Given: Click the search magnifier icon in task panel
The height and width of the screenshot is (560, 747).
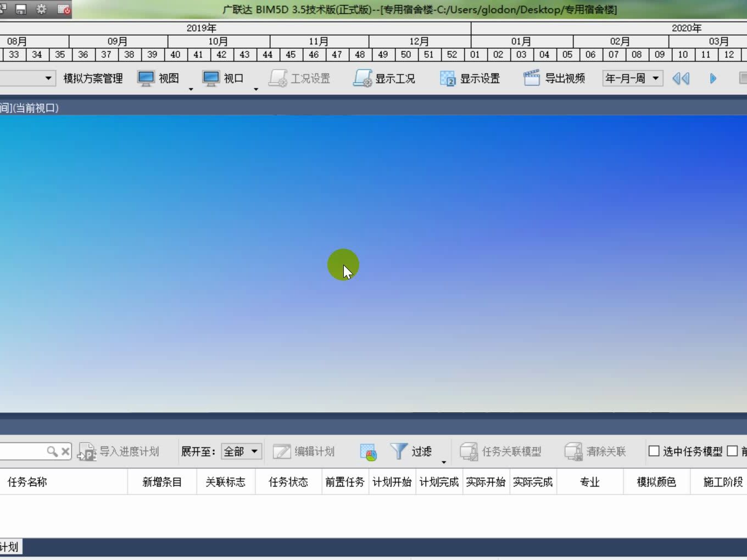Looking at the screenshot, I should coord(52,451).
